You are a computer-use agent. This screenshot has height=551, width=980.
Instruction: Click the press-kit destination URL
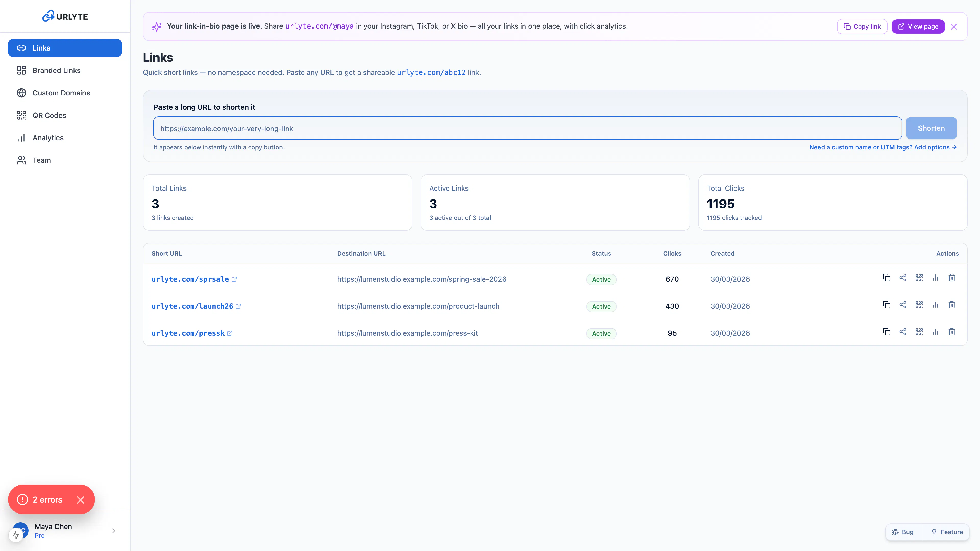tap(408, 333)
